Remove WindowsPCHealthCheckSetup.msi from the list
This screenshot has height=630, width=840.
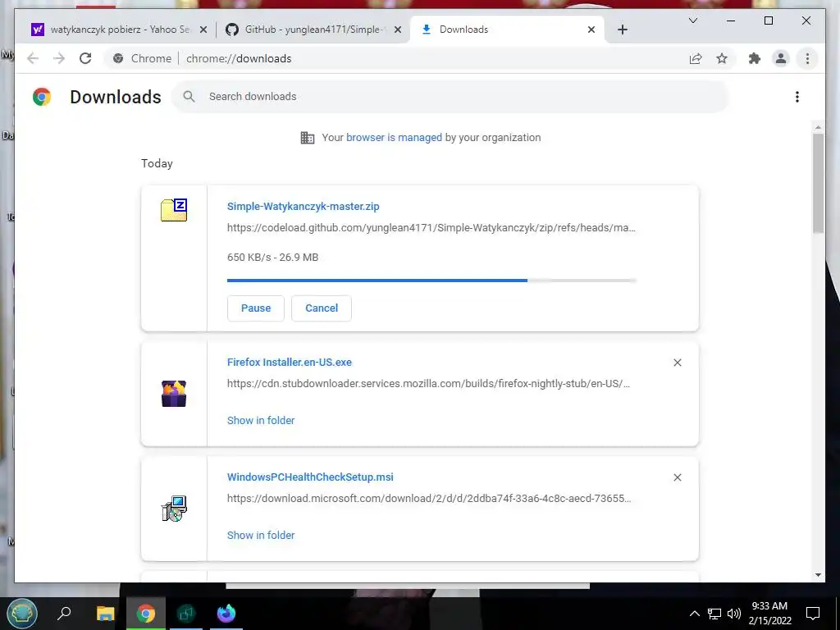(x=677, y=477)
